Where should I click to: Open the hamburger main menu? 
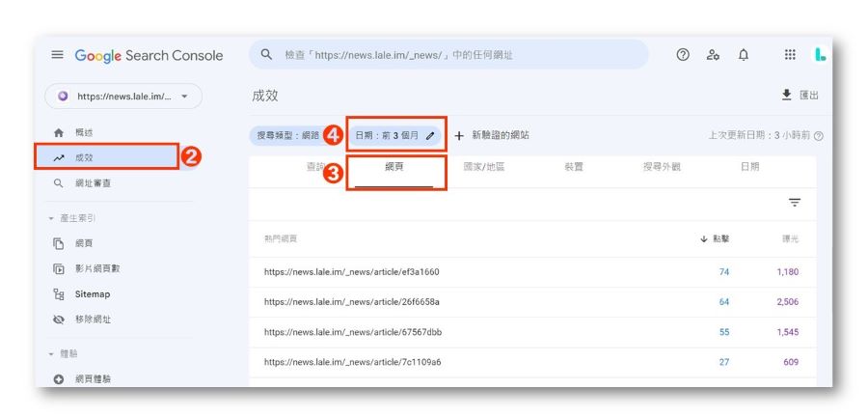[58, 55]
